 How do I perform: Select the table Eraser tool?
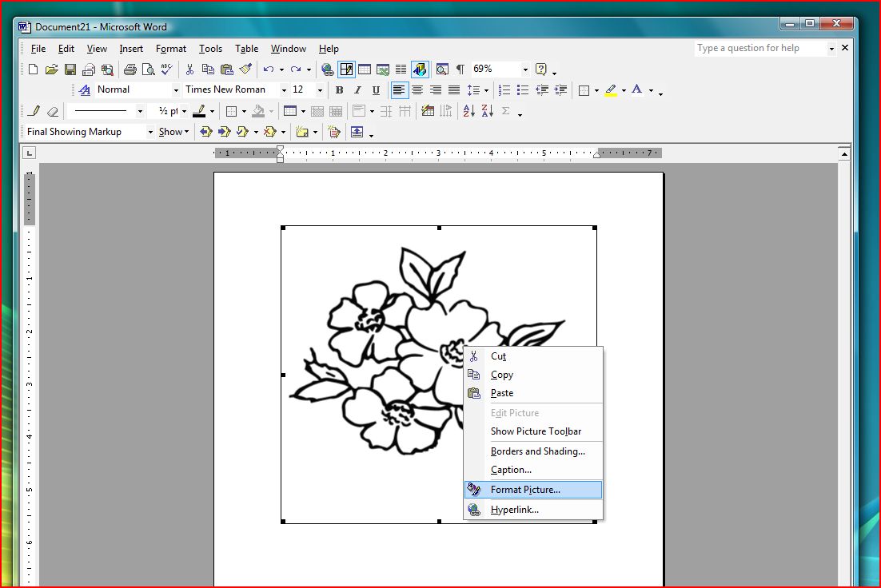click(52, 111)
